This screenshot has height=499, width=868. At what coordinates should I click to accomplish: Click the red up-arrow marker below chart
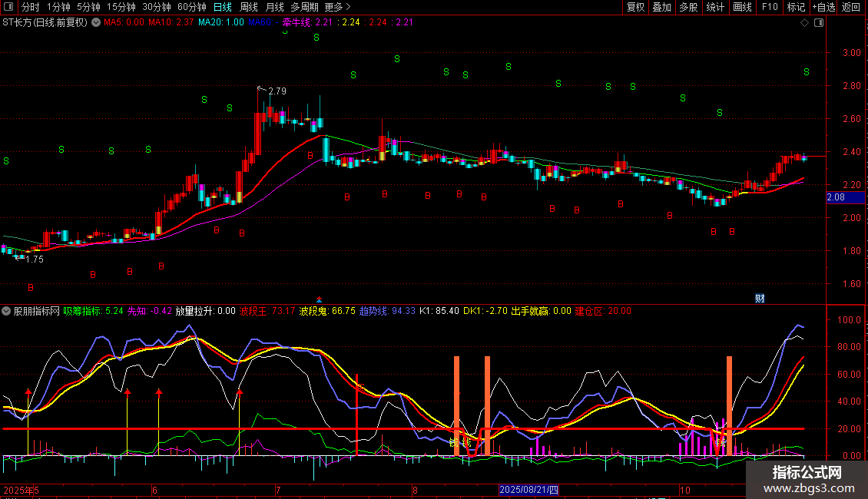point(319,300)
